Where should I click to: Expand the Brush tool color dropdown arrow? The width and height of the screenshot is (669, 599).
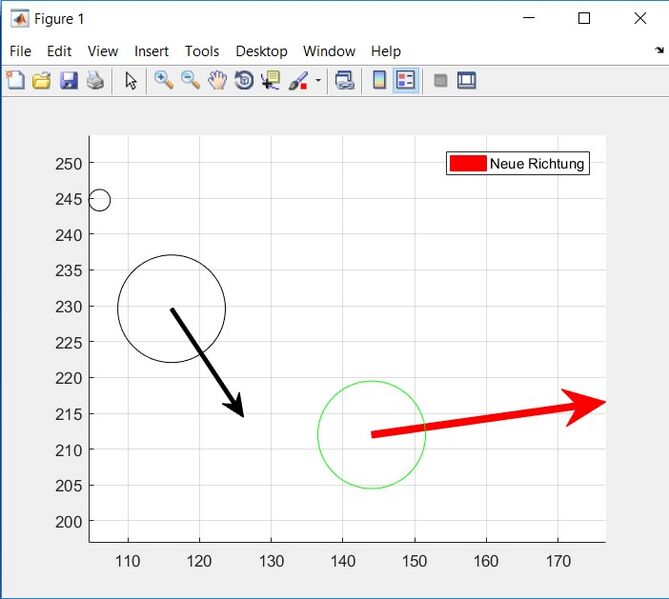pyautogui.click(x=318, y=81)
